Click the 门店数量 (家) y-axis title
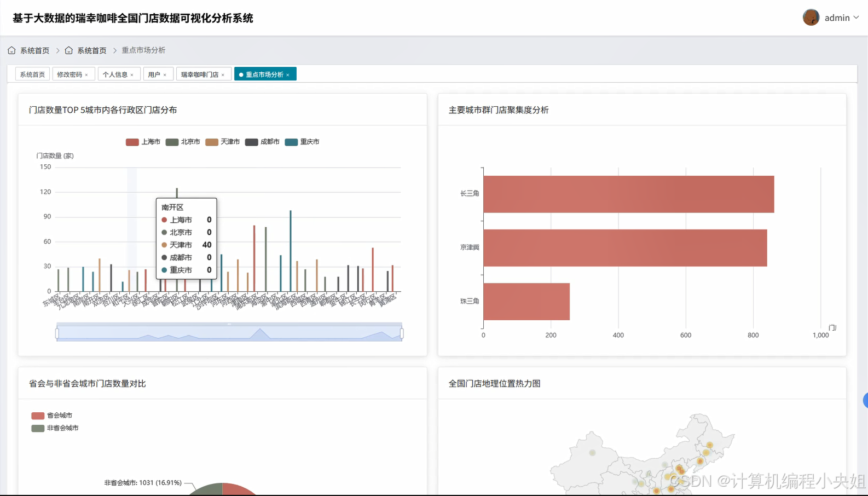 pos(55,156)
